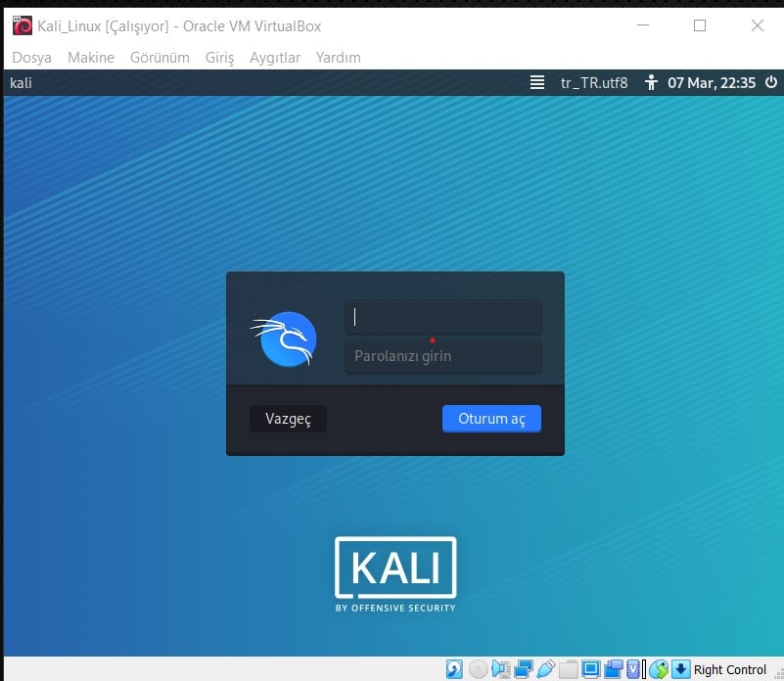784x681 pixels.
Task: Click the hard disk activity indicator icon
Action: pyautogui.click(x=453, y=668)
